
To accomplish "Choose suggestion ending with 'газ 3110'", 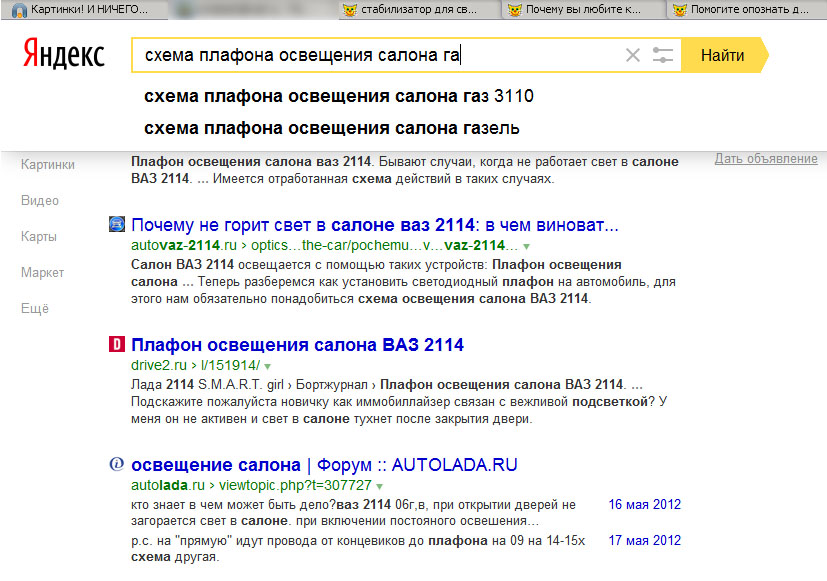I will click(339, 97).
